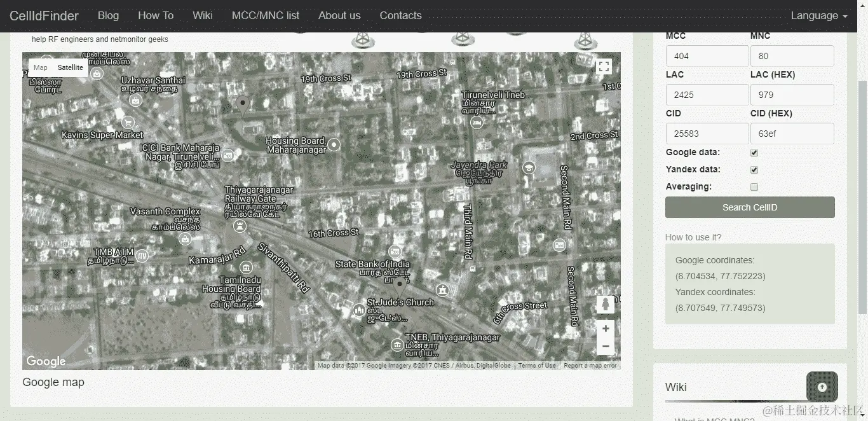This screenshot has width=868, height=421.
Task: Open map Terms of Use link
Action: pos(537,366)
